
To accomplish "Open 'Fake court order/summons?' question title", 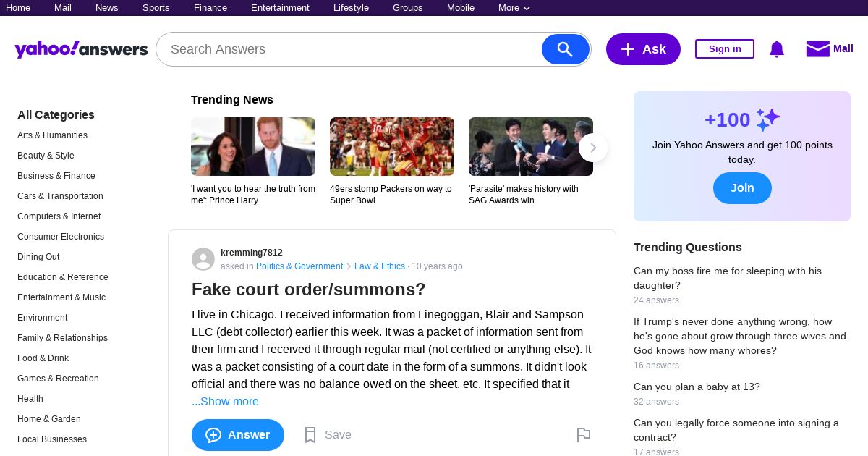I will point(309,290).
